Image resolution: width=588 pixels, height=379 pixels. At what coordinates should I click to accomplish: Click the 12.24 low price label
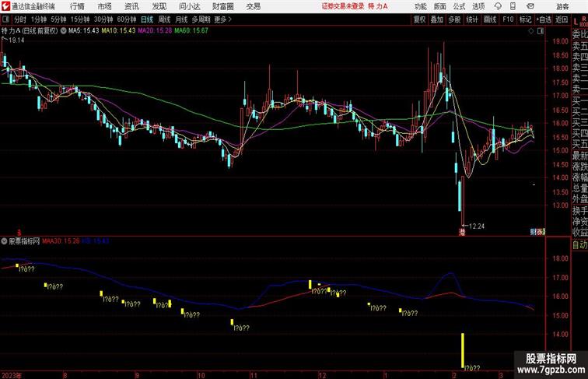477,226
